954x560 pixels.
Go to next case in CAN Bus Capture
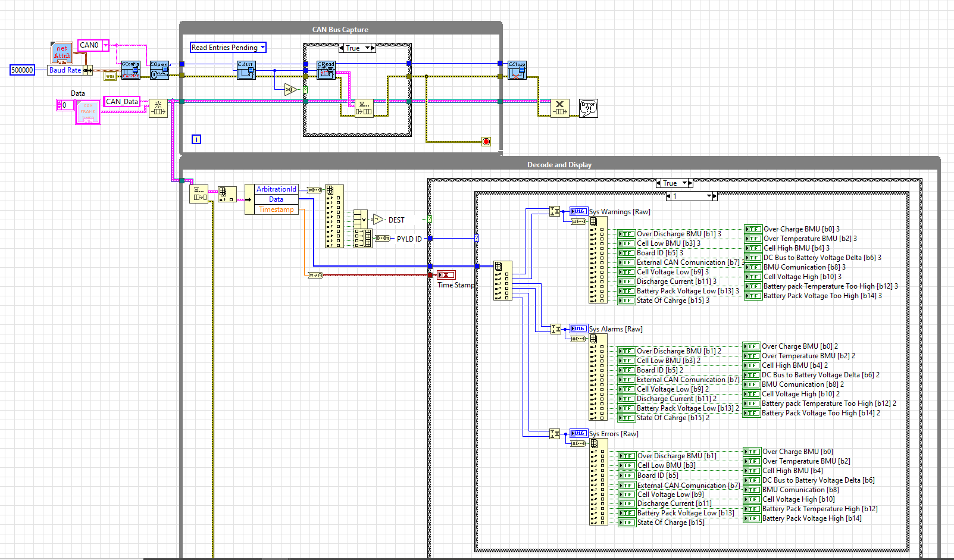tap(373, 48)
